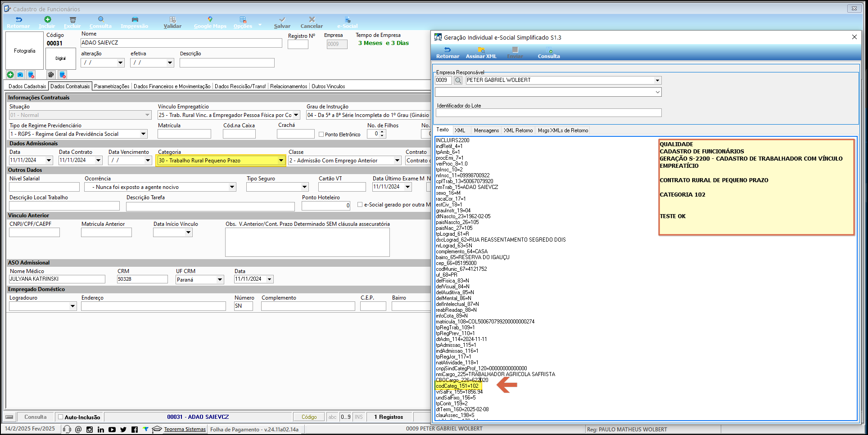Click the Enviar icon in e-Social window
868x435 pixels.
[515, 50]
